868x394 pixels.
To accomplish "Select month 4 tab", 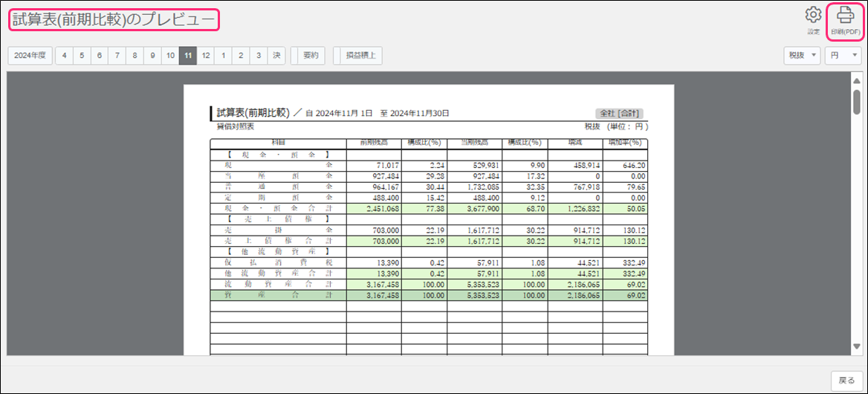I will 65,56.
